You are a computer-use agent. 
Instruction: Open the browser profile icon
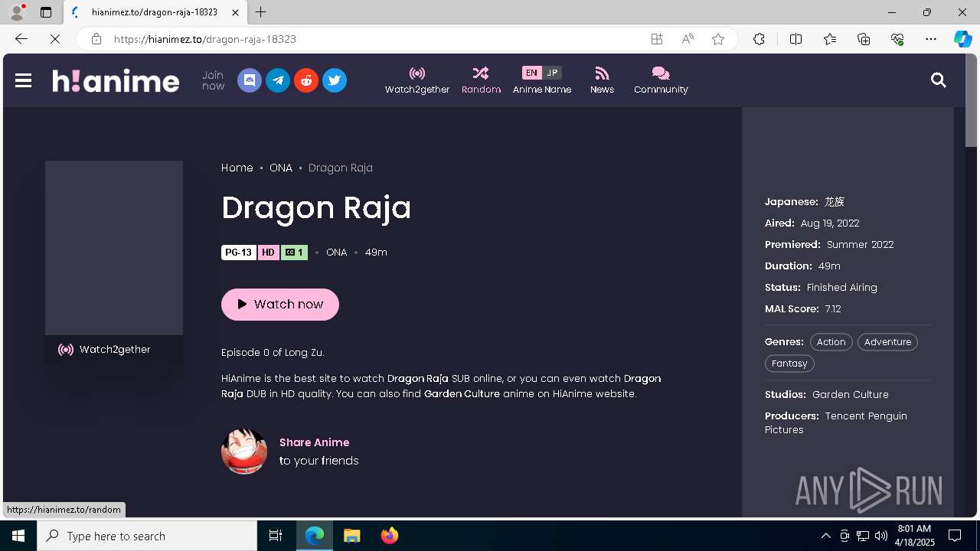point(16,12)
